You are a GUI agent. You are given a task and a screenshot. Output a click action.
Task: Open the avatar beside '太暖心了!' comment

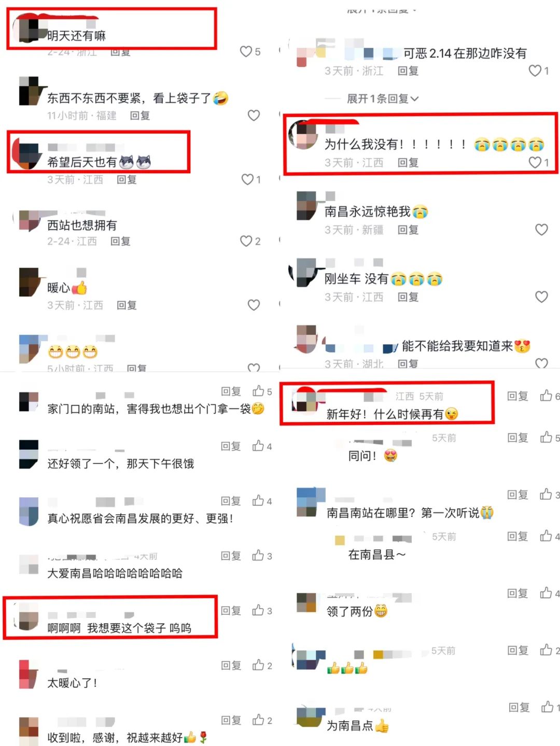pyautogui.click(x=29, y=674)
